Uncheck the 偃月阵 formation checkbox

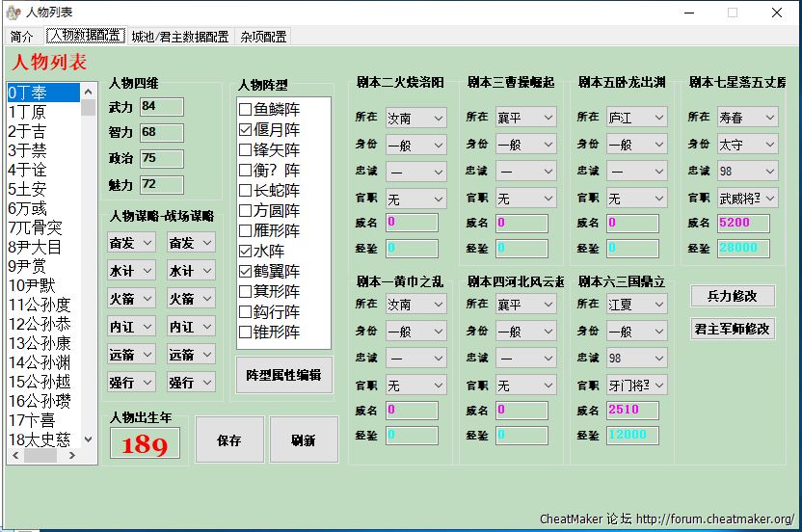tap(246, 130)
